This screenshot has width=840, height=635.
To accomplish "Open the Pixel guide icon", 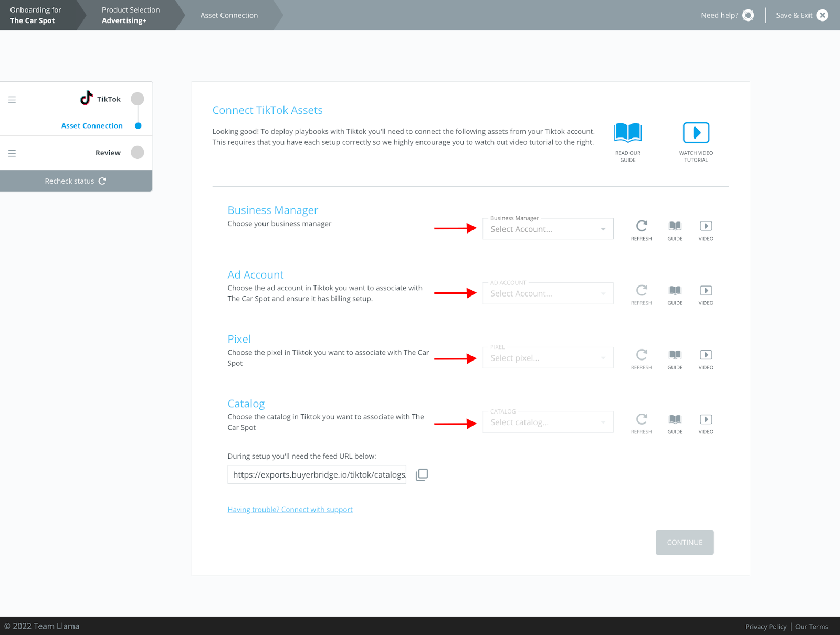I will [675, 355].
